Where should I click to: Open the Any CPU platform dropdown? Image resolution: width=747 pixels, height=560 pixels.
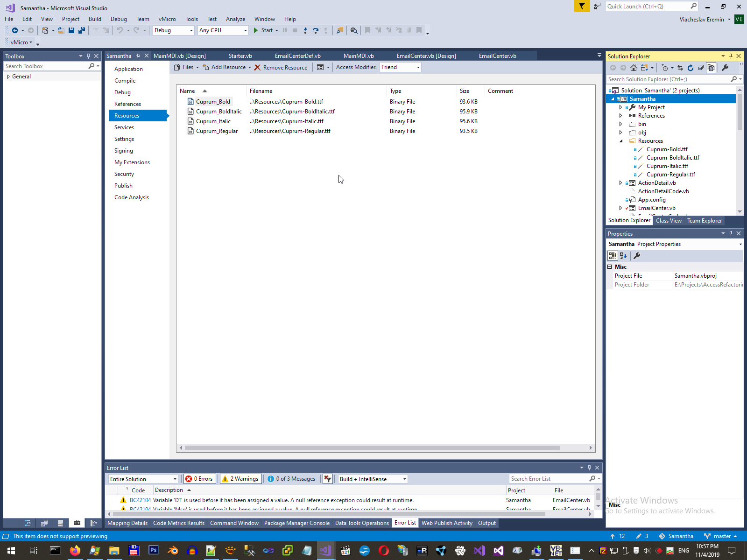223,30
